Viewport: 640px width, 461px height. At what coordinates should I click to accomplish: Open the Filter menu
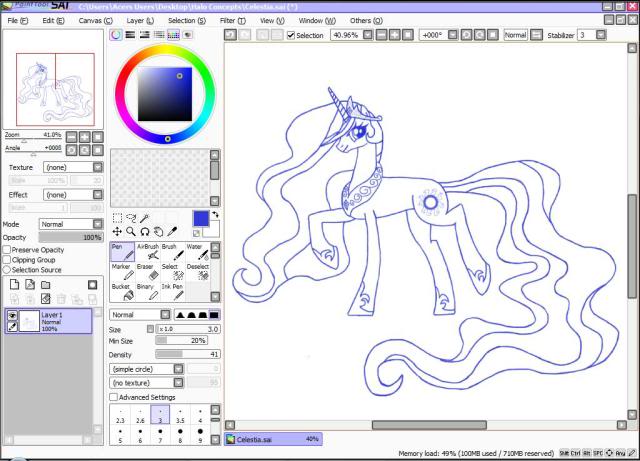233,20
